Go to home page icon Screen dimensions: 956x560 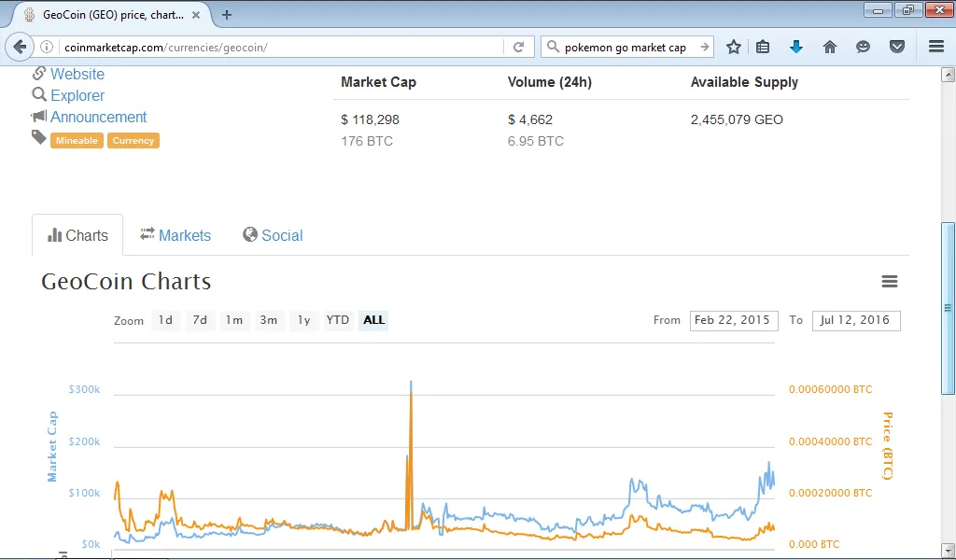830,47
